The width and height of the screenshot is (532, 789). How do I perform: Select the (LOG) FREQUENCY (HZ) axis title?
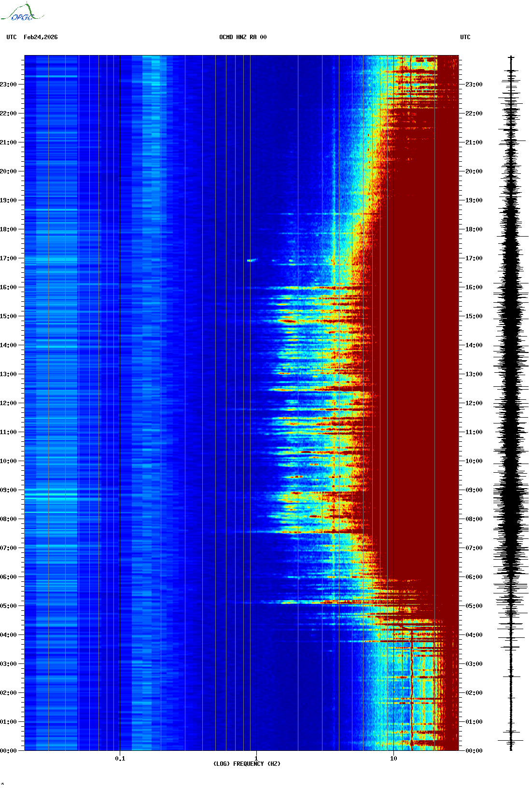pos(247,764)
